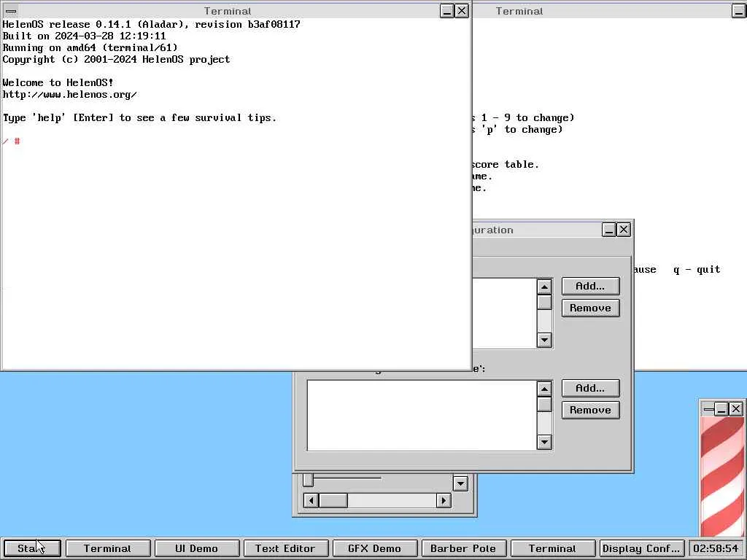747x560 pixels.
Task: Click left arrow of UI Demo horizontal scrollbar
Action: tap(311, 500)
